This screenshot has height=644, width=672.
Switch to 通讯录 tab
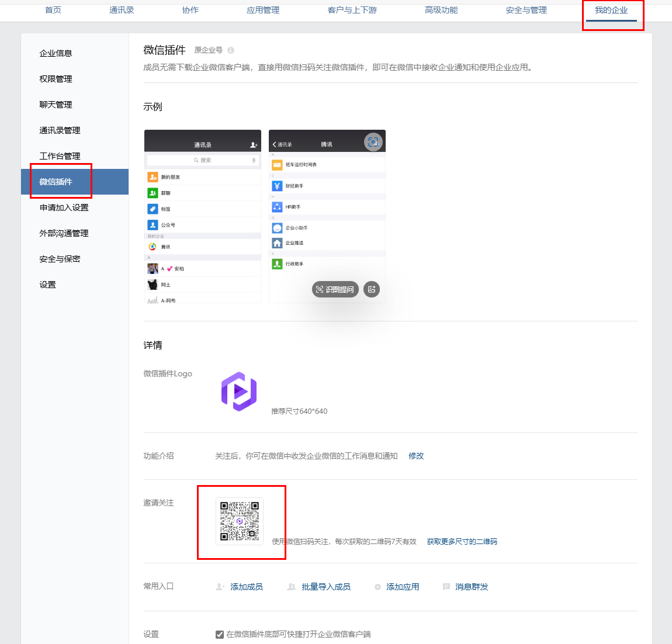[122, 11]
